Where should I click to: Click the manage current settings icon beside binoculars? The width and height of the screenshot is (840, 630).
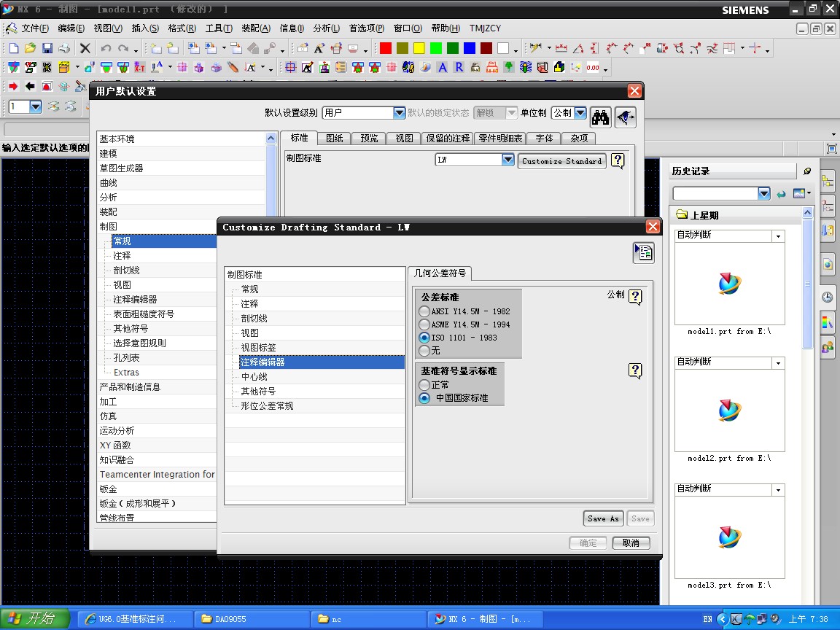625,117
